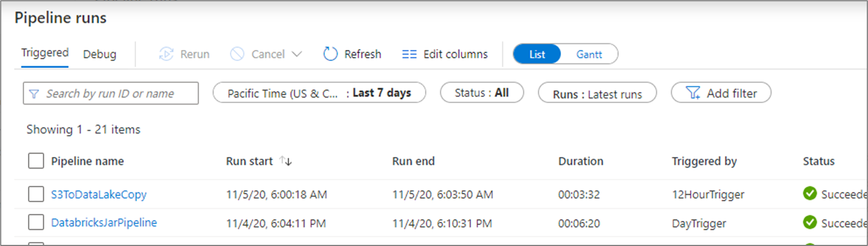Viewport: 868px width, 246px height.
Task: Click the filter funnel icon in search box
Action: click(34, 94)
